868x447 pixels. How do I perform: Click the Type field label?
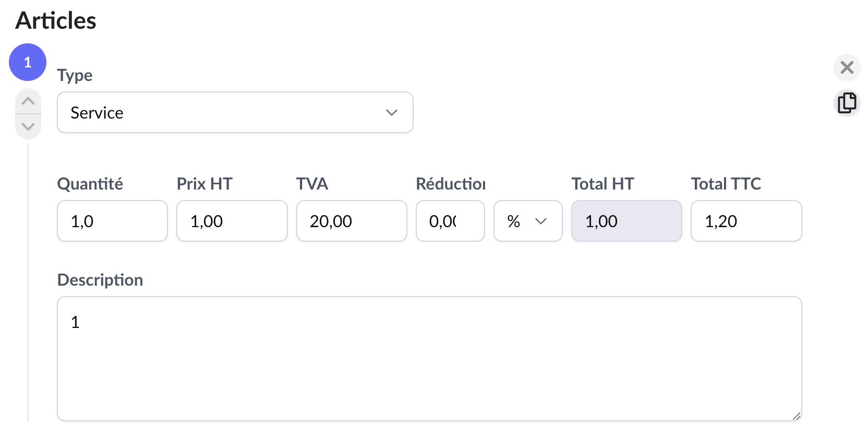tap(75, 75)
